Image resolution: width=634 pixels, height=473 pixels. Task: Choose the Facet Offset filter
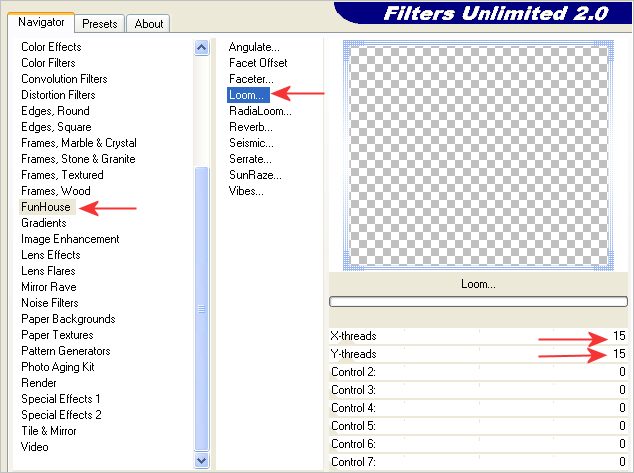pyautogui.click(x=258, y=63)
